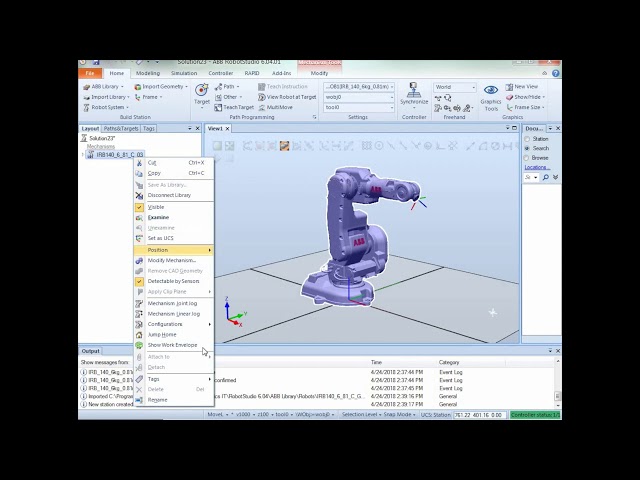Screen dimensions: 640x480
Task: Toggle the Visible checkmark in context menu
Action: (x=139, y=207)
